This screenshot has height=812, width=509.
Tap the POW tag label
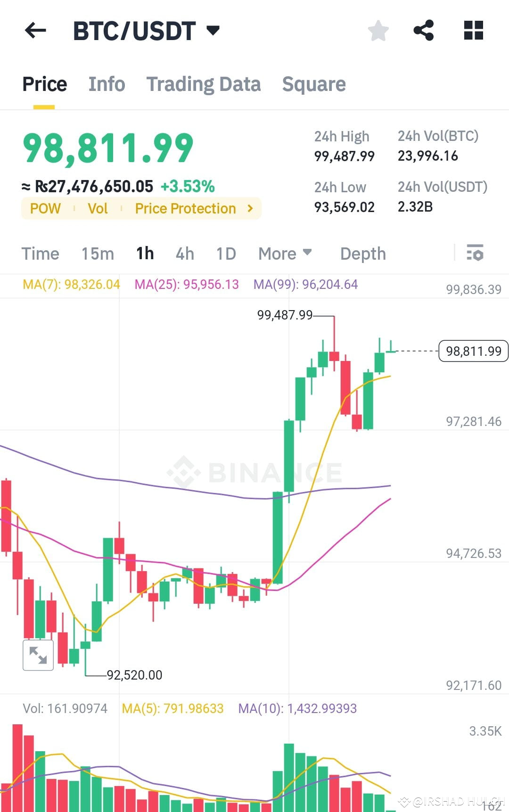(45, 208)
